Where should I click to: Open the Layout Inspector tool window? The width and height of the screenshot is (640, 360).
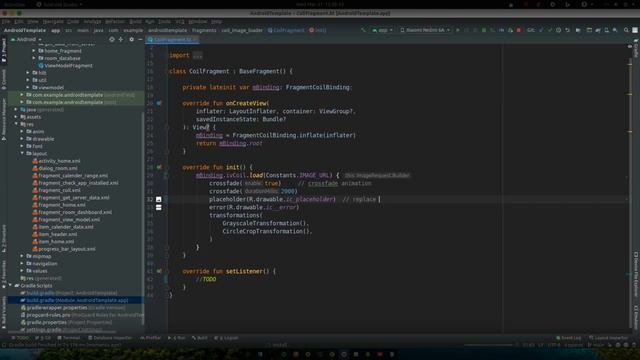[609, 338]
